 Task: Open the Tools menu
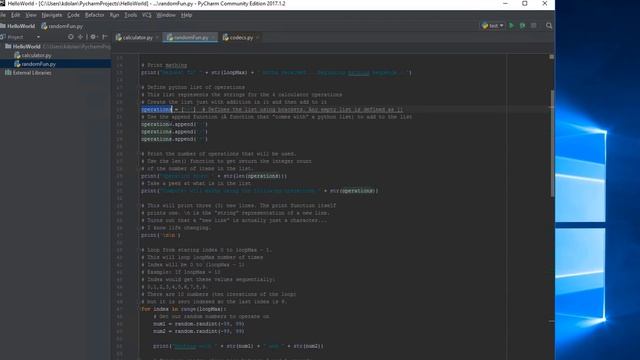tap(131, 15)
